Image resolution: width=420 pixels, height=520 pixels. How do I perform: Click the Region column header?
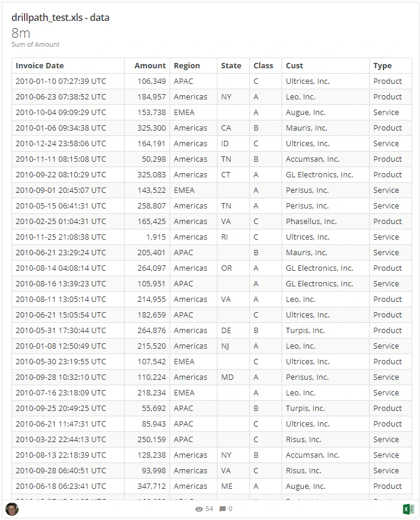point(187,66)
